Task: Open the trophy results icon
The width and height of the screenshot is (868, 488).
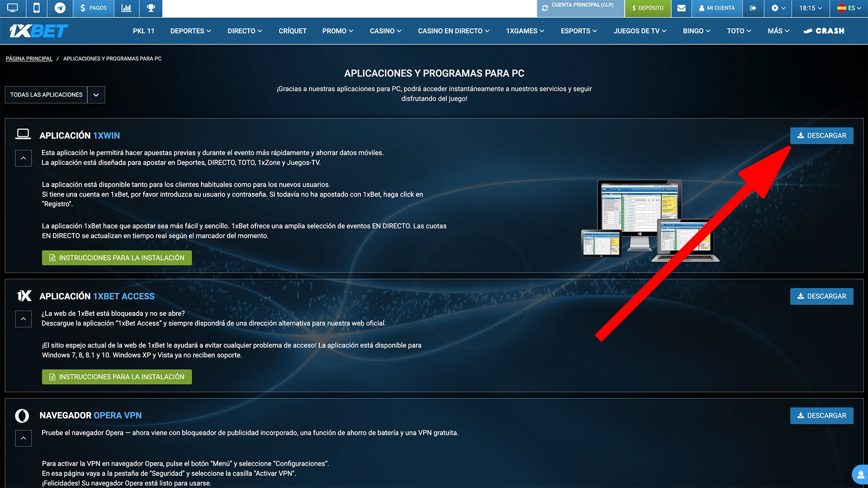Action: click(x=151, y=8)
